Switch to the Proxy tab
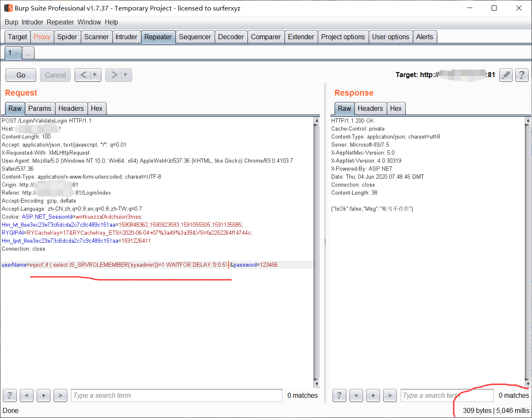532x418 pixels. click(x=42, y=37)
